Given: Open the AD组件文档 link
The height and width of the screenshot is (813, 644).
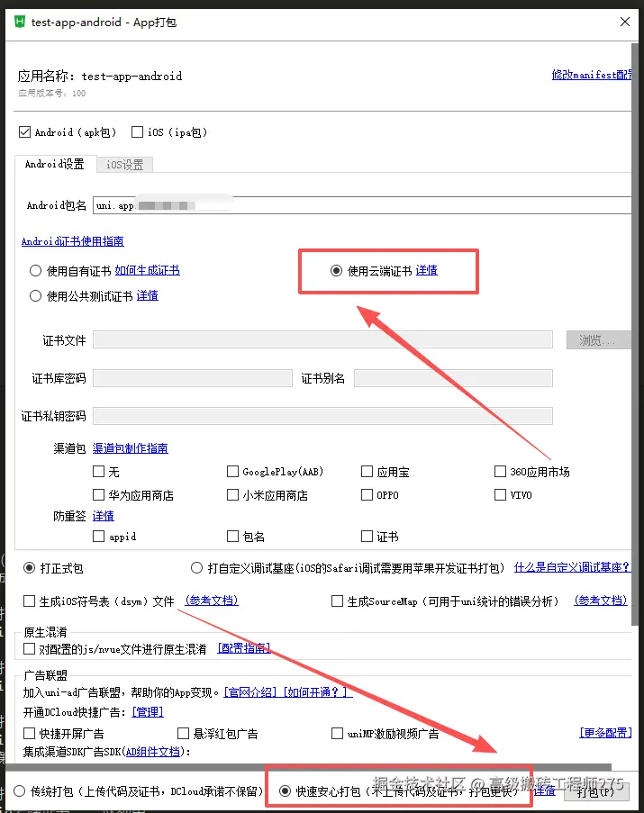Looking at the screenshot, I should (153, 752).
